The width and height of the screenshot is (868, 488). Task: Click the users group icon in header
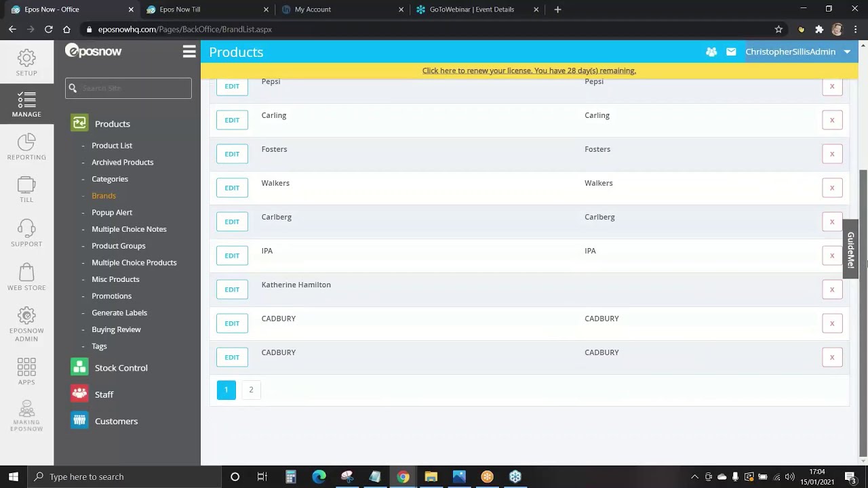(711, 52)
